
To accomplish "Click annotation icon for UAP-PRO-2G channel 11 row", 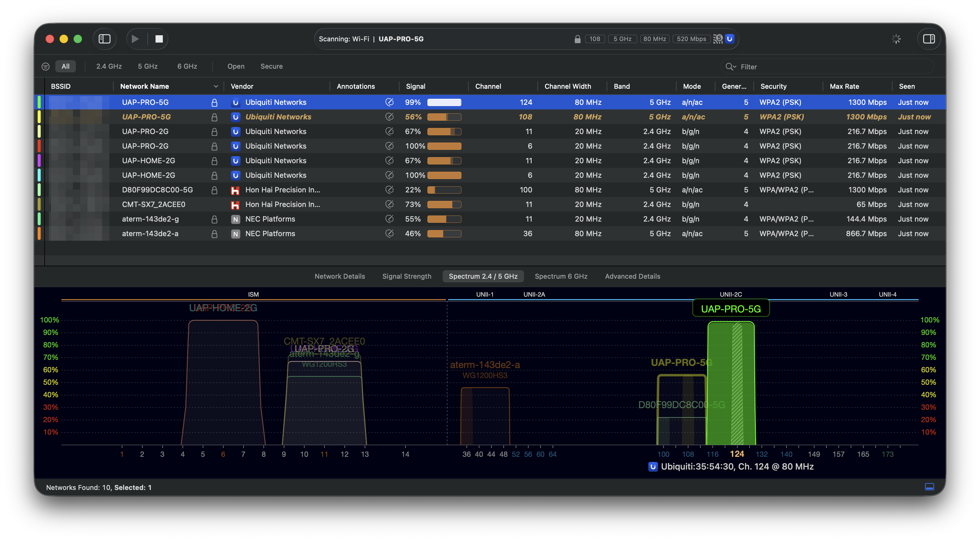I will pos(389,131).
